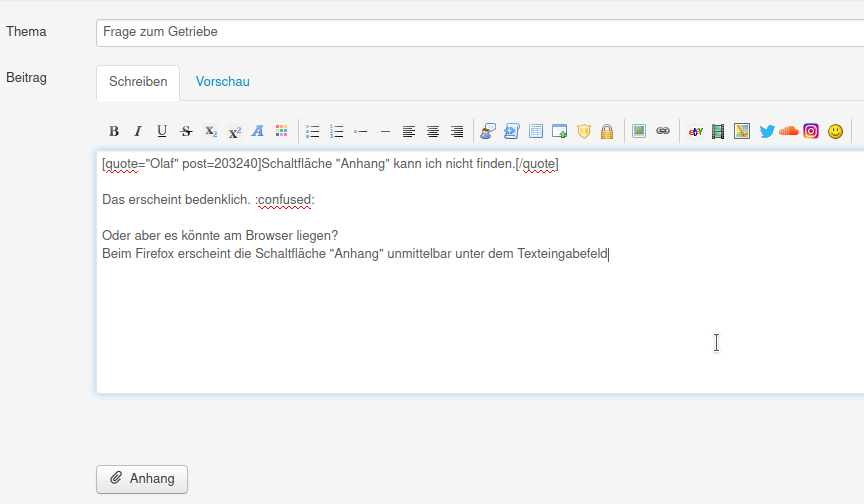Viewport: 864px width, 504px height.
Task: Apply strikethrough to text
Action: (x=186, y=131)
